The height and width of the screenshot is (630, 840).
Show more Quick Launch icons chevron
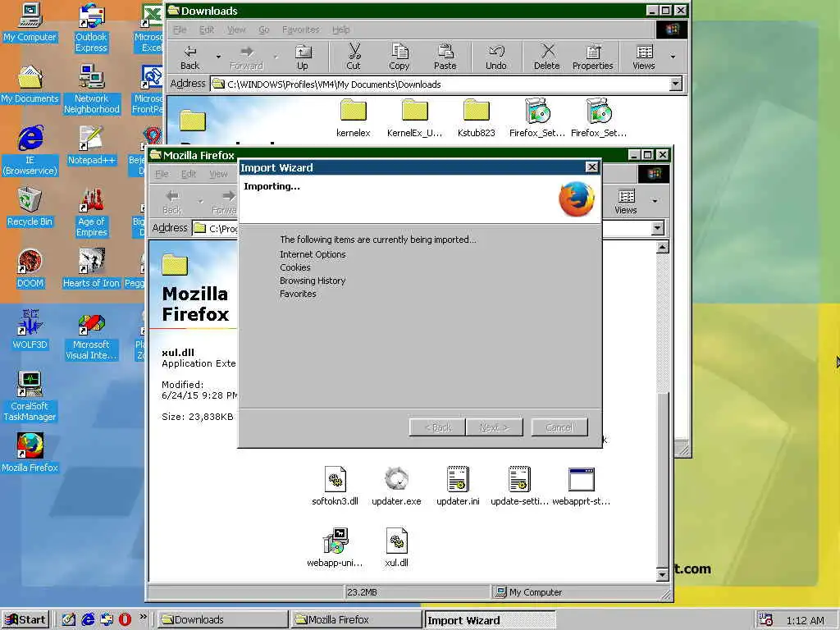point(143,617)
